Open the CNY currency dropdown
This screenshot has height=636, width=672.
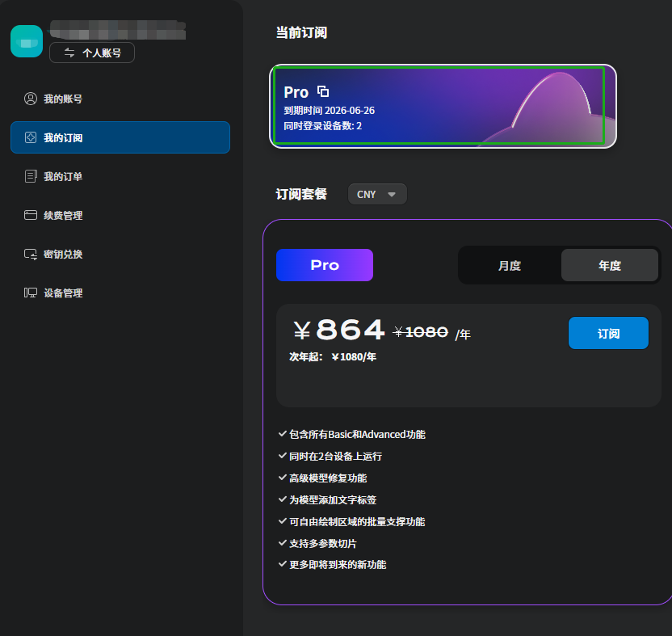(x=377, y=194)
